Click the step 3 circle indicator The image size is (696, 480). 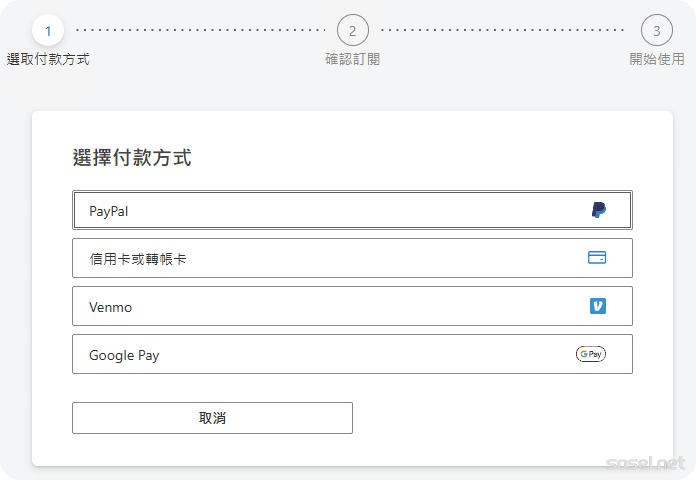(x=656, y=30)
